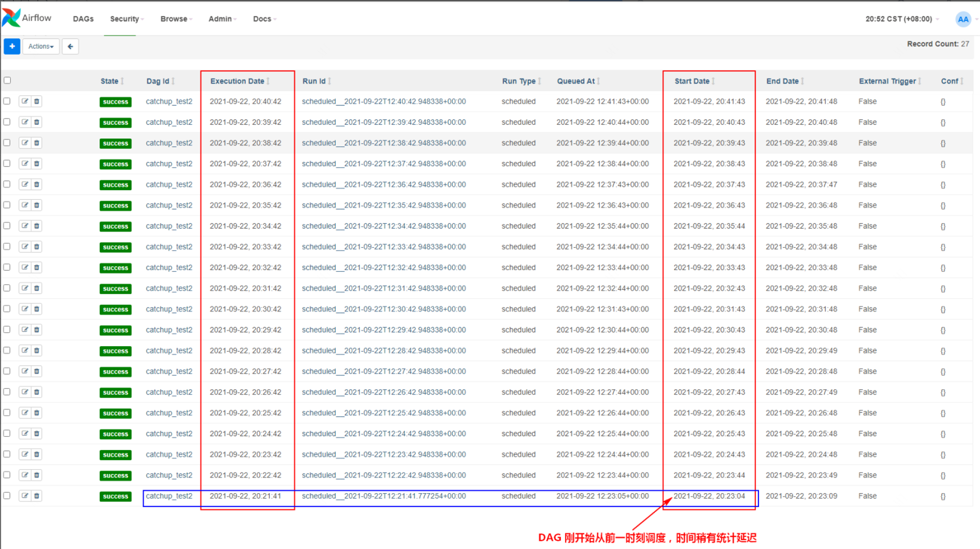Go back with the arrow button
The image size is (980, 549).
click(x=70, y=47)
